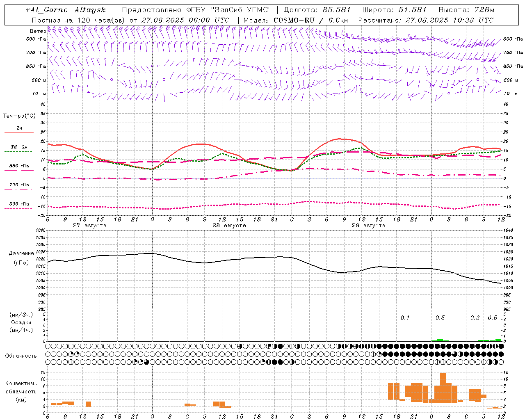Click the '(км)' unit under convective cloudiness

pyautogui.click(x=21, y=399)
